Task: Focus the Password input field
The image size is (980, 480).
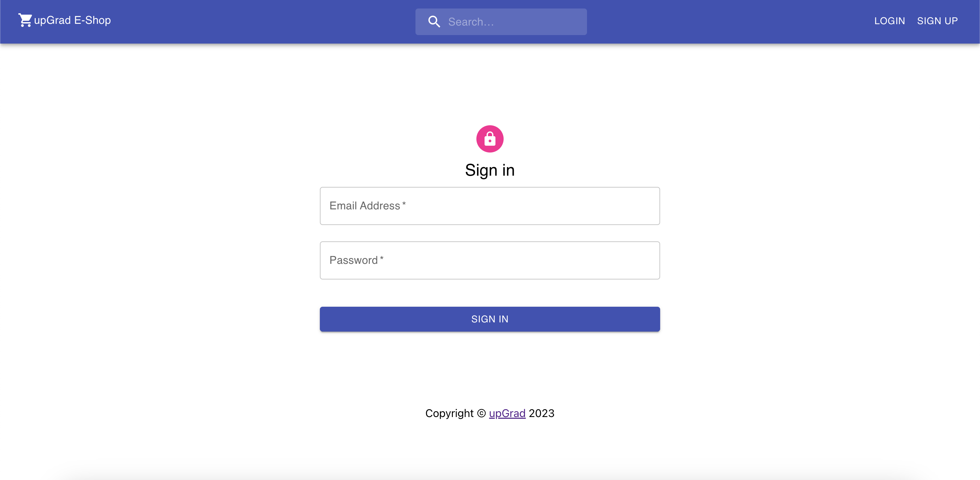Action: pos(490,260)
